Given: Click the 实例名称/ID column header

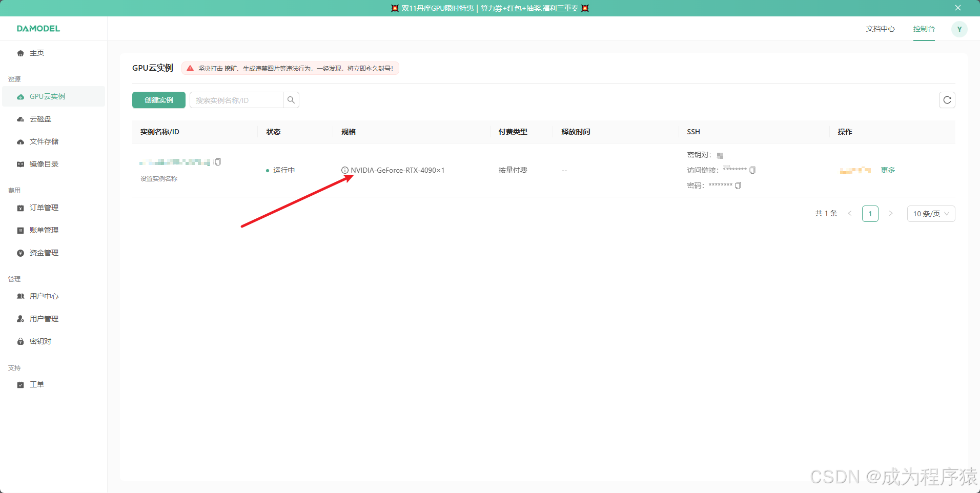Looking at the screenshot, I should coord(160,132).
